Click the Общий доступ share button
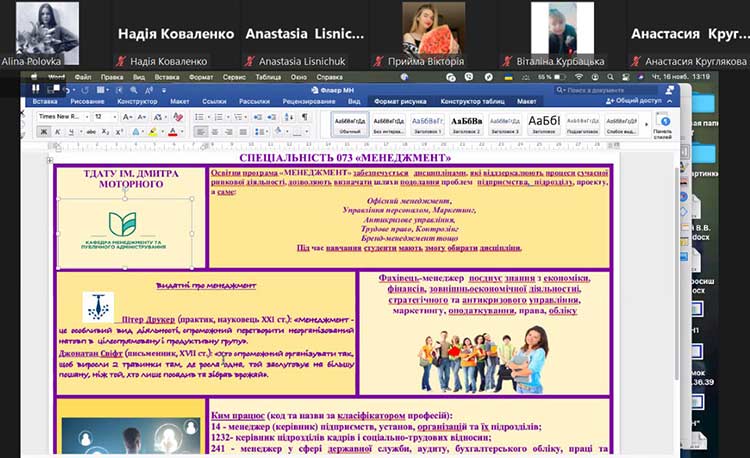This screenshot has width=750, height=458. 636,101
